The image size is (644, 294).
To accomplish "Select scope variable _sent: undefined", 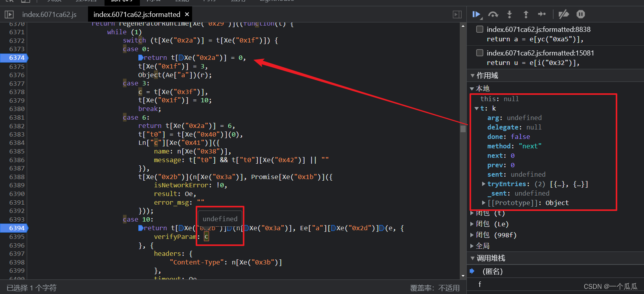I will (x=518, y=193).
